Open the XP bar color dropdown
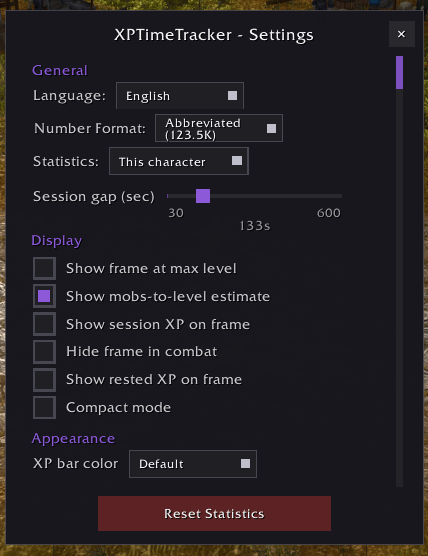 click(x=193, y=464)
